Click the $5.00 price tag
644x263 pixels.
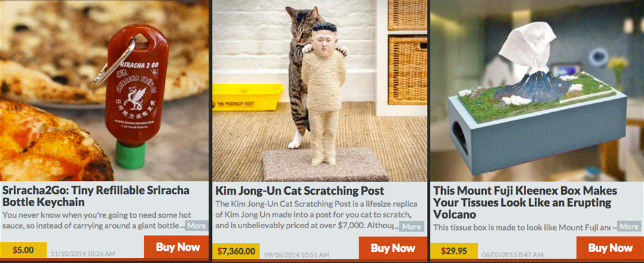pos(23,250)
